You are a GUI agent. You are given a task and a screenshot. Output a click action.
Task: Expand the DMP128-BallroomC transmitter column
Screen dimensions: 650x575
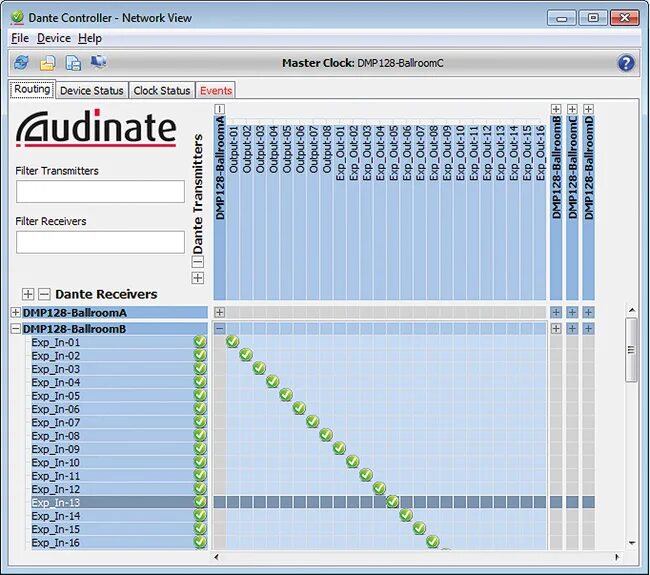572,109
